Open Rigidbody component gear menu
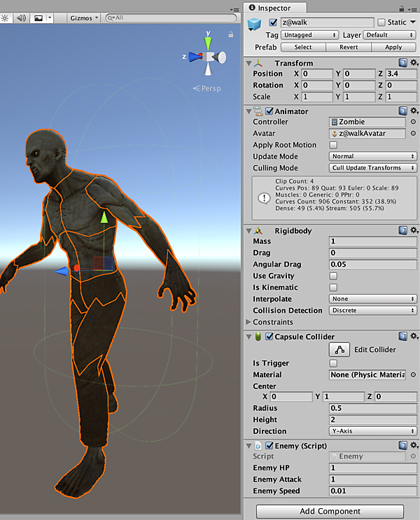Viewport: 420px width, 520px height. 414,230
